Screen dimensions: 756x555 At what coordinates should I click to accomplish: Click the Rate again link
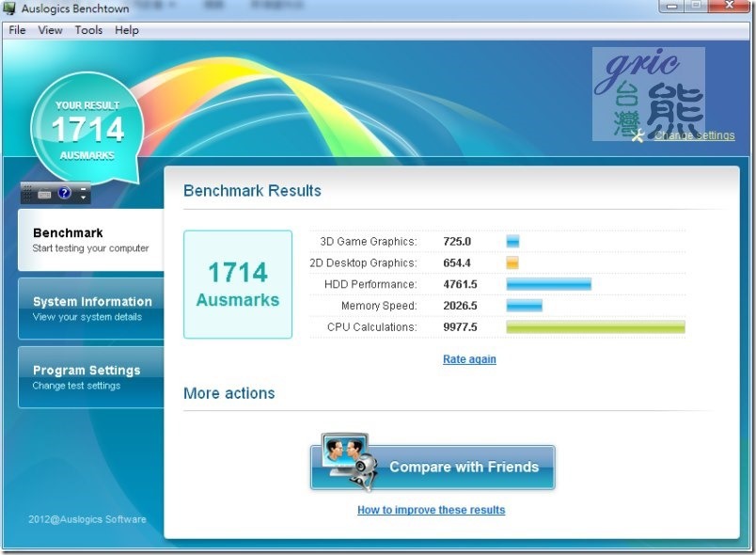click(x=469, y=359)
